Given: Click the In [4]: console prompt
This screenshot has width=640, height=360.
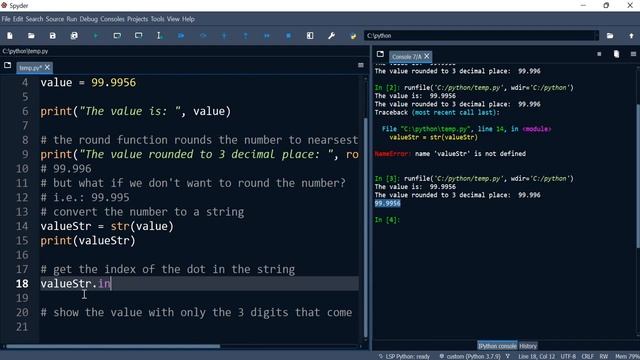Looking at the screenshot, I should [x=387, y=220].
